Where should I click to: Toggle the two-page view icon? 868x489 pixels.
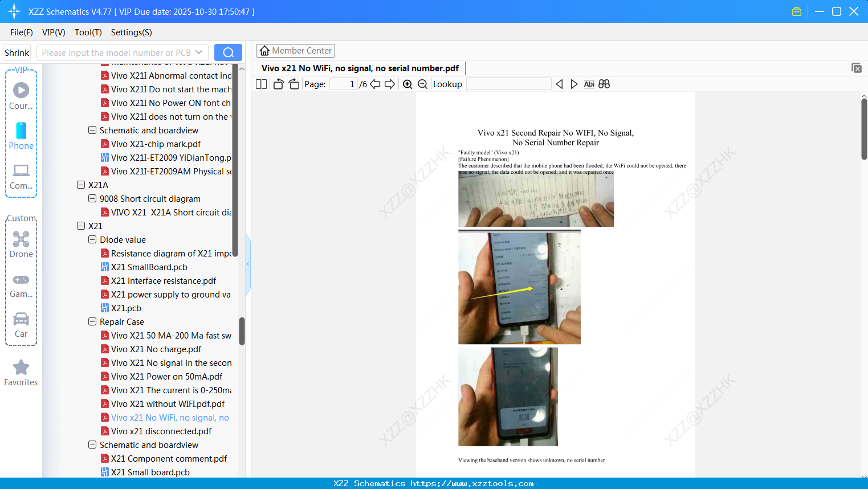261,84
